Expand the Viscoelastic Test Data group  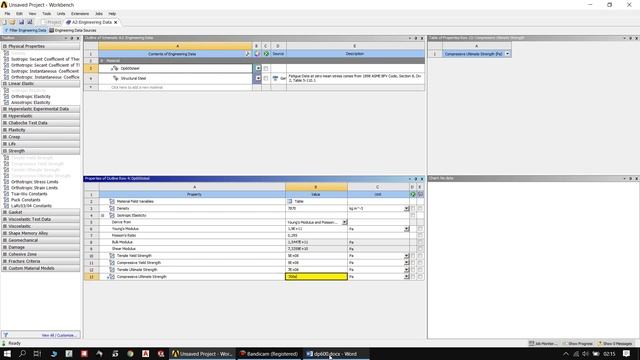coord(5,219)
